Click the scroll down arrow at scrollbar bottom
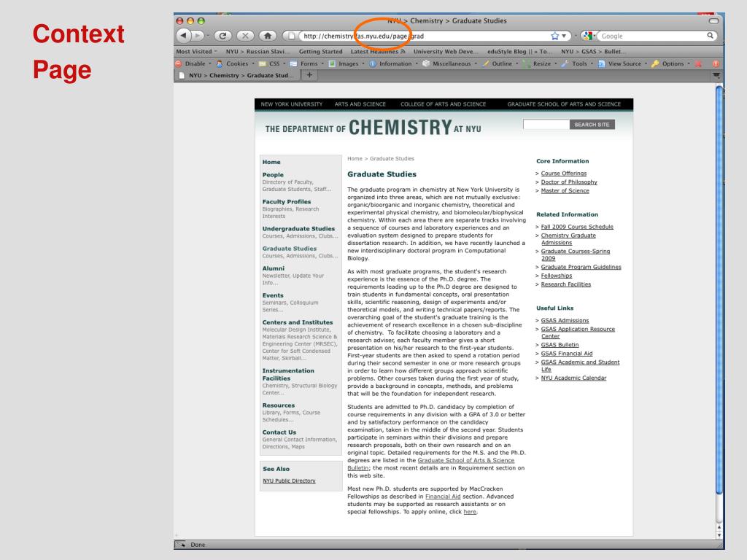This screenshot has height=560, width=747. point(719,534)
